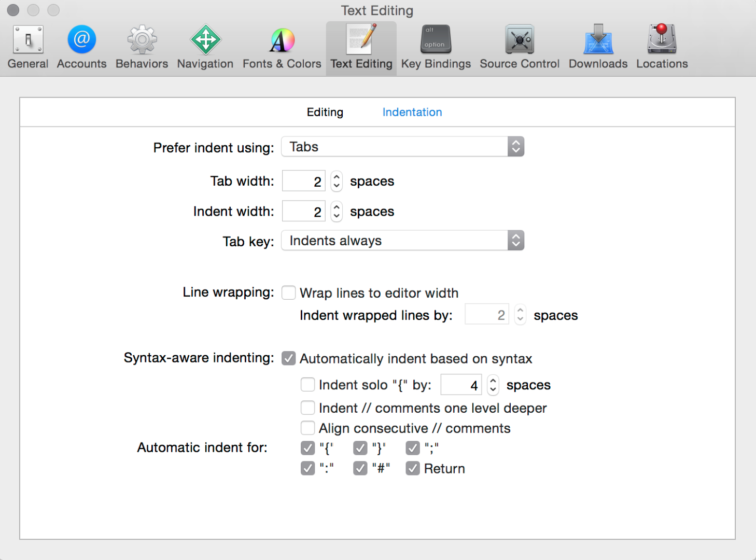Click the Navigation toolbar label
The width and height of the screenshot is (756, 560).
point(205,64)
